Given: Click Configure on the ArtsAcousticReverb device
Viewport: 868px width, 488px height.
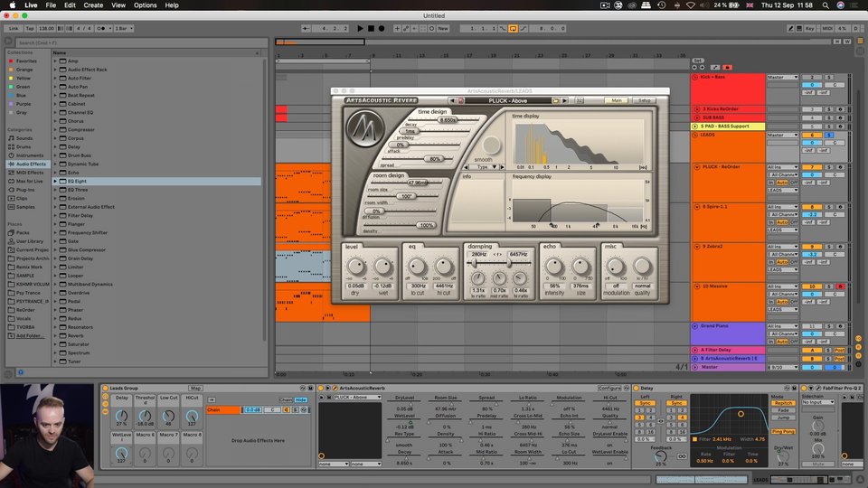Looking at the screenshot, I should click(609, 389).
